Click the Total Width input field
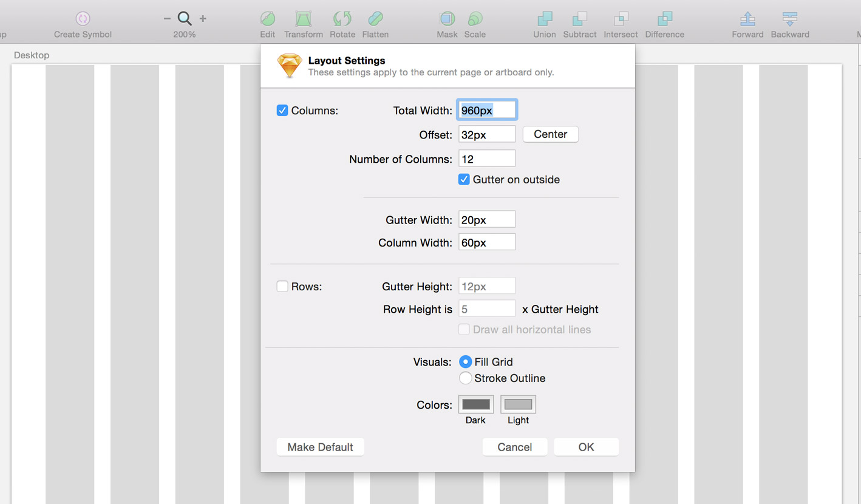This screenshot has width=861, height=504. pyautogui.click(x=486, y=109)
